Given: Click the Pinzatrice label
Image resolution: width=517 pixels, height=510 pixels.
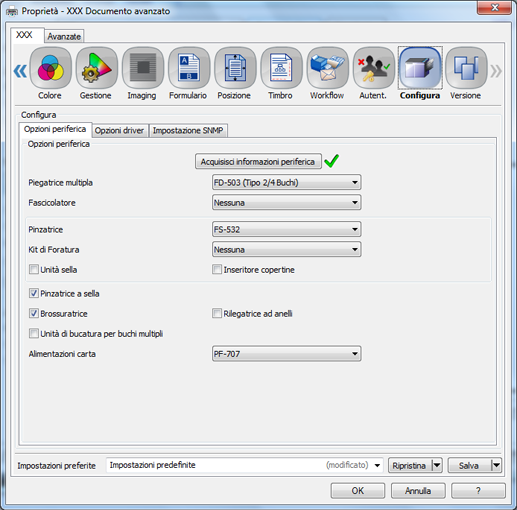Looking at the screenshot, I should coord(46,230).
